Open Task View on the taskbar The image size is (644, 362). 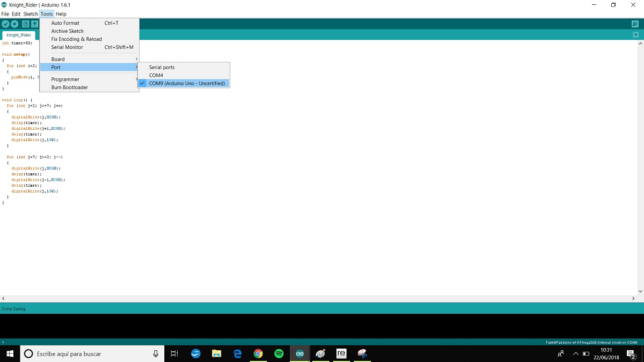point(174,353)
